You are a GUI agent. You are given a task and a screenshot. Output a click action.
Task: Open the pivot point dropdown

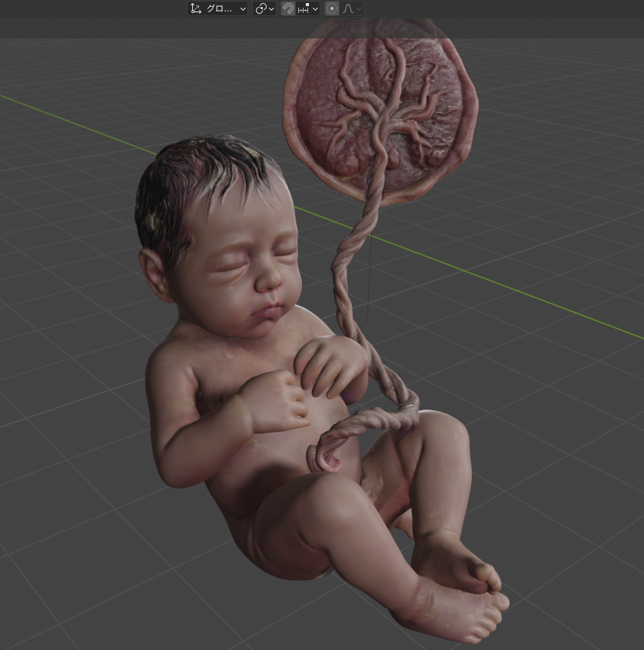point(264,8)
